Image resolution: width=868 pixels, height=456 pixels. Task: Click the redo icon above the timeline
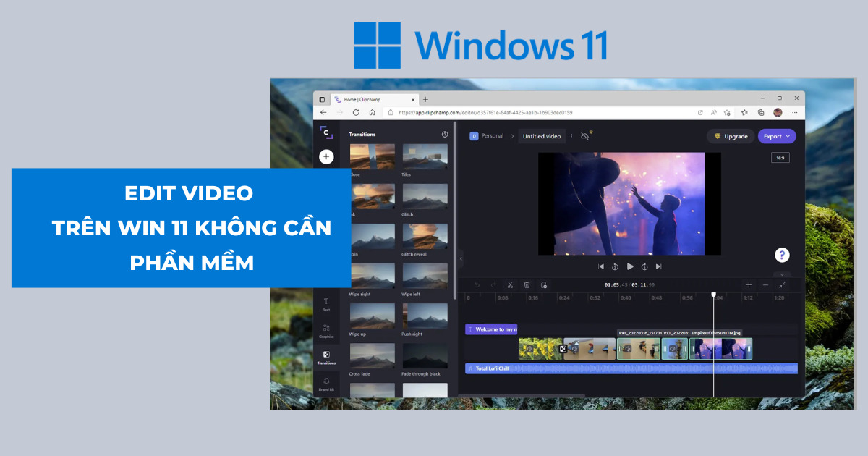pos(494,284)
